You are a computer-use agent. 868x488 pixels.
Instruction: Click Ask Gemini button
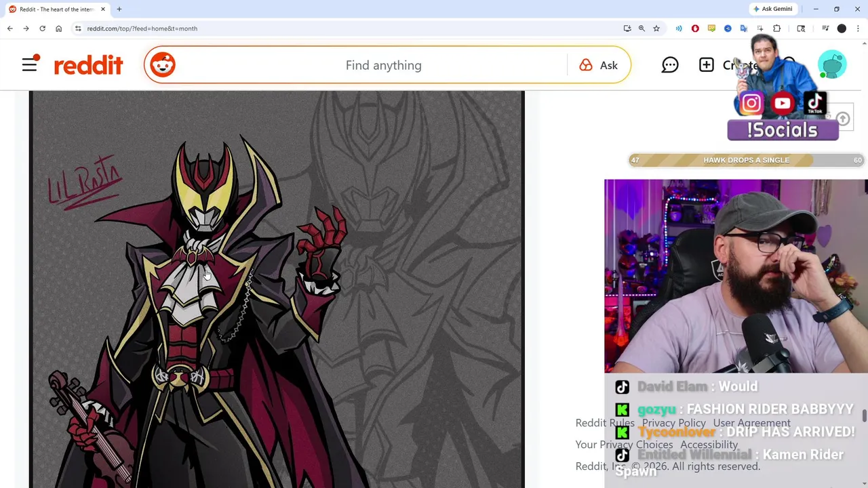[x=772, y=9]
